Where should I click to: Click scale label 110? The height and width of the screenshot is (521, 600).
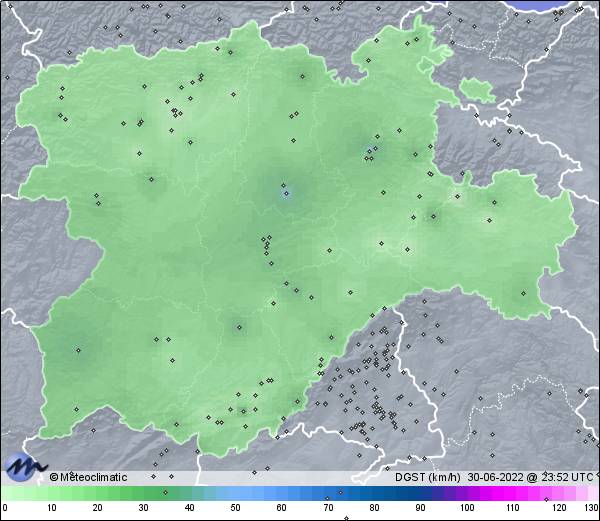[513, 508]
